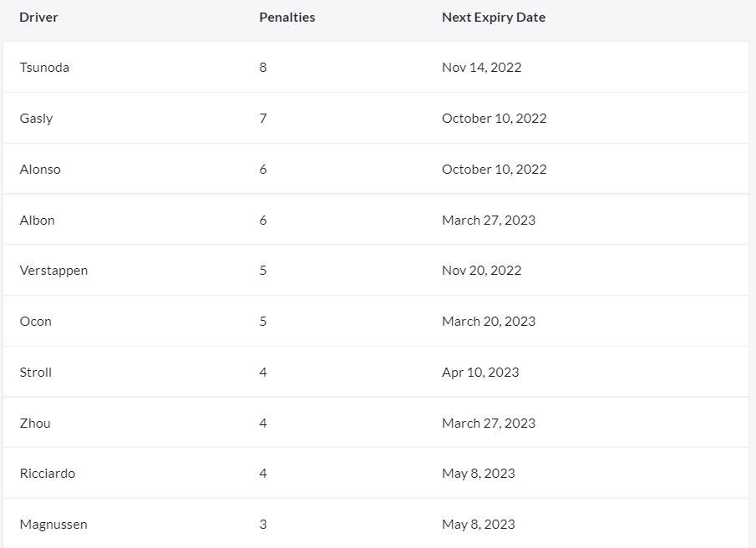Select the Ricciardo driver cell
Screen dimensions: 756x548
[48, 474]
